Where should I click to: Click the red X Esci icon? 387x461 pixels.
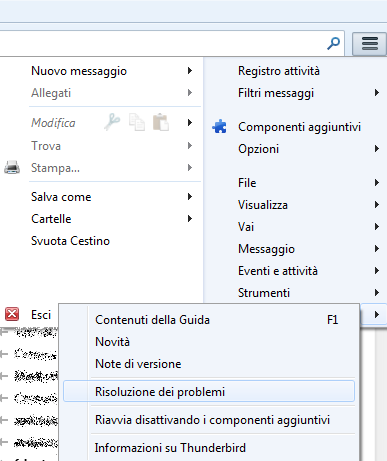coord(12,314)
